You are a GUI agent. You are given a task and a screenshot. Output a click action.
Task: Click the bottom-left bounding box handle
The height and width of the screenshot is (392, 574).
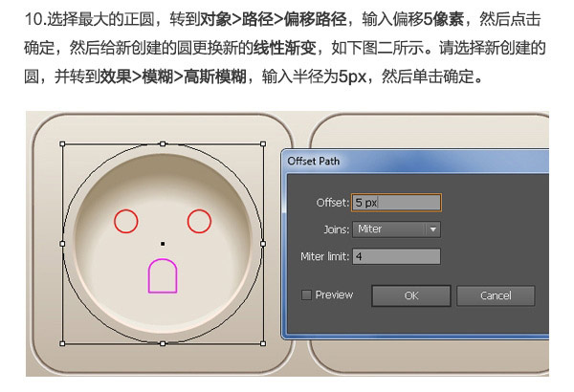coord(62,343)
